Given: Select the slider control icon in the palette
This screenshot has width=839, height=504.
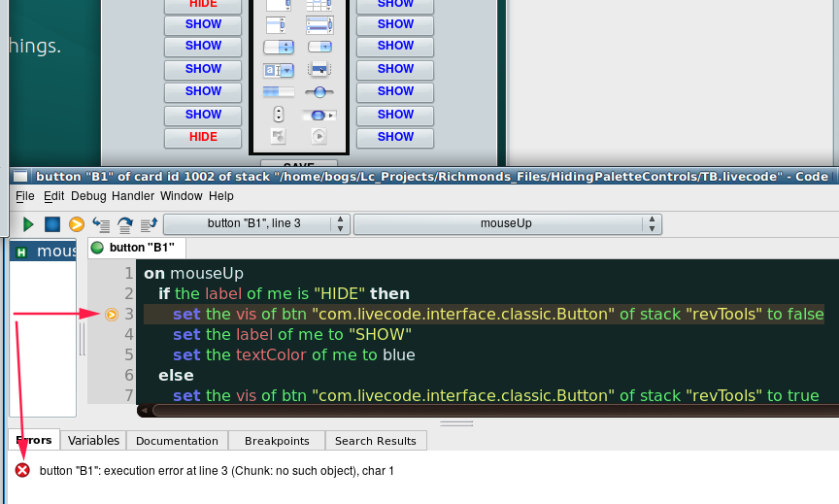Looking at the screenshot, I should pyautogui.click(x=319, y=91).
